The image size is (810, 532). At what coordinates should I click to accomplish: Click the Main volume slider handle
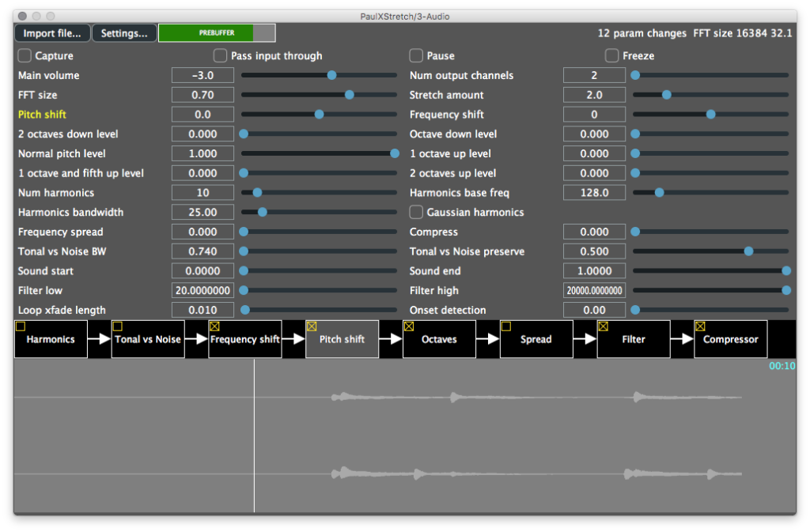pos(331,75)
